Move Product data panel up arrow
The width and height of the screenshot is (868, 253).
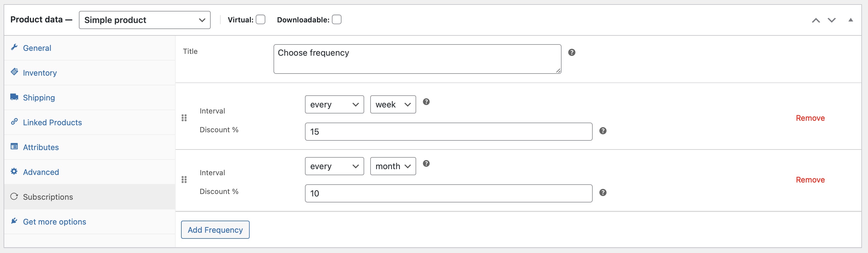[x=816, y=20]
